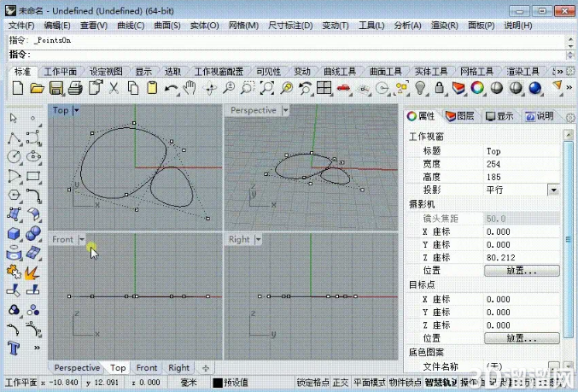The width and height of the screenshot is (578, 392).
Task: Click the 标题 field showing Top
Action: (522, 151)
